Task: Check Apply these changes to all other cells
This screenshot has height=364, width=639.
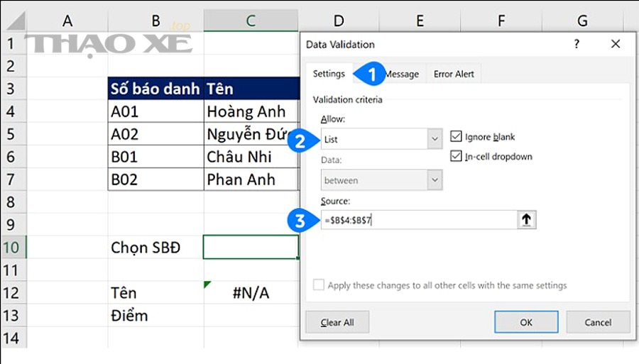Action: pyautogui.click(x=319, y=285)
